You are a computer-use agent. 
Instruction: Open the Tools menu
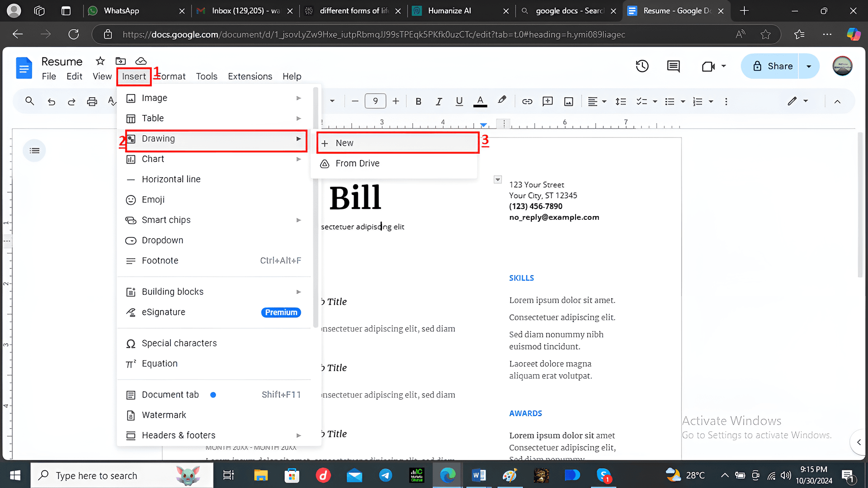coord(207,76)
